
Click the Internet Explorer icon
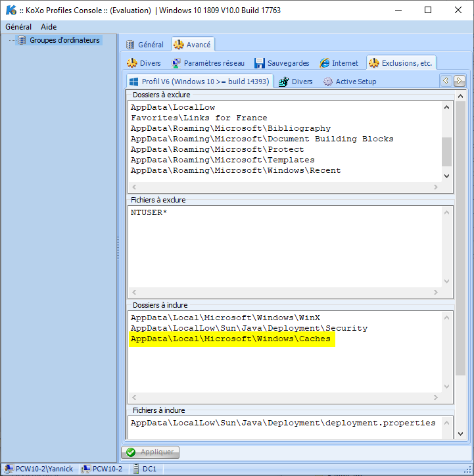pos(324,63)
